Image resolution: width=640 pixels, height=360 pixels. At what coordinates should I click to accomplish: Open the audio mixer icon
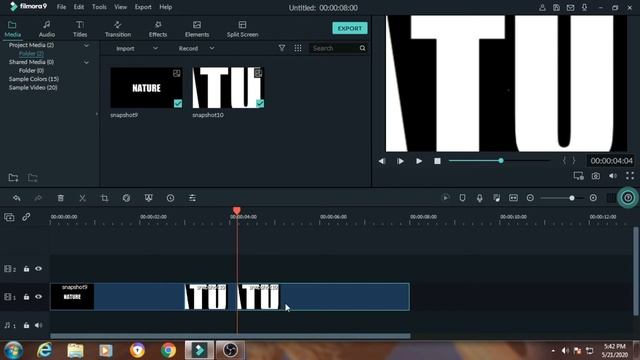point(496,198)
